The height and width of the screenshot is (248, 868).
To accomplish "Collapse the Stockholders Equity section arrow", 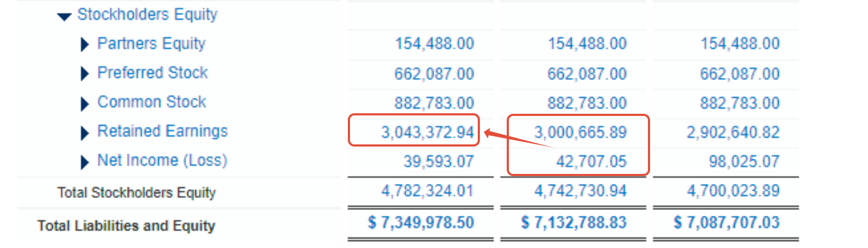I will tap(64, 17).
